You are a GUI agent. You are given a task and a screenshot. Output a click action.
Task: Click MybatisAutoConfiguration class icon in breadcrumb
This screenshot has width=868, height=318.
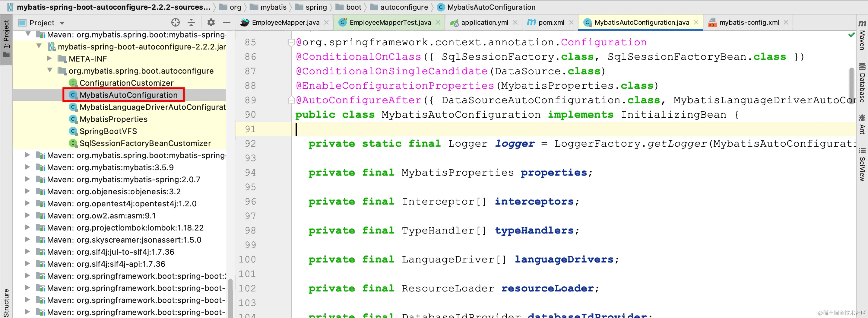(x=441, y=7)
